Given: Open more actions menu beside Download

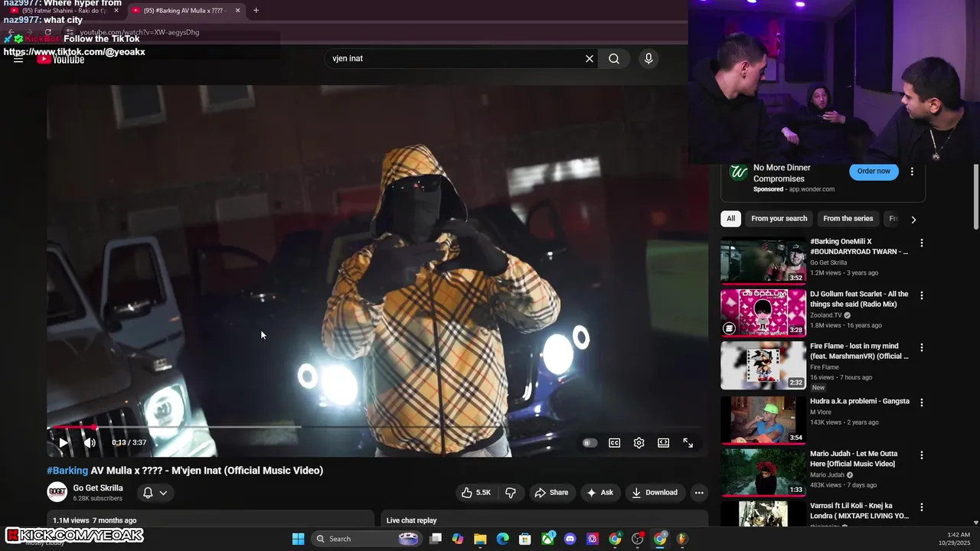Looking at the screenshot, I should (x=699, y=493).
